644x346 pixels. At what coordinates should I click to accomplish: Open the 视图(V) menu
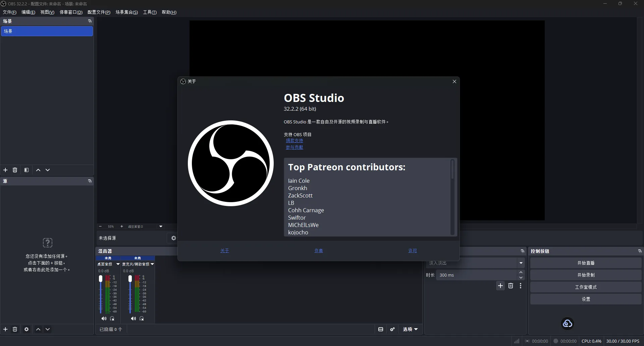[47, 12]
